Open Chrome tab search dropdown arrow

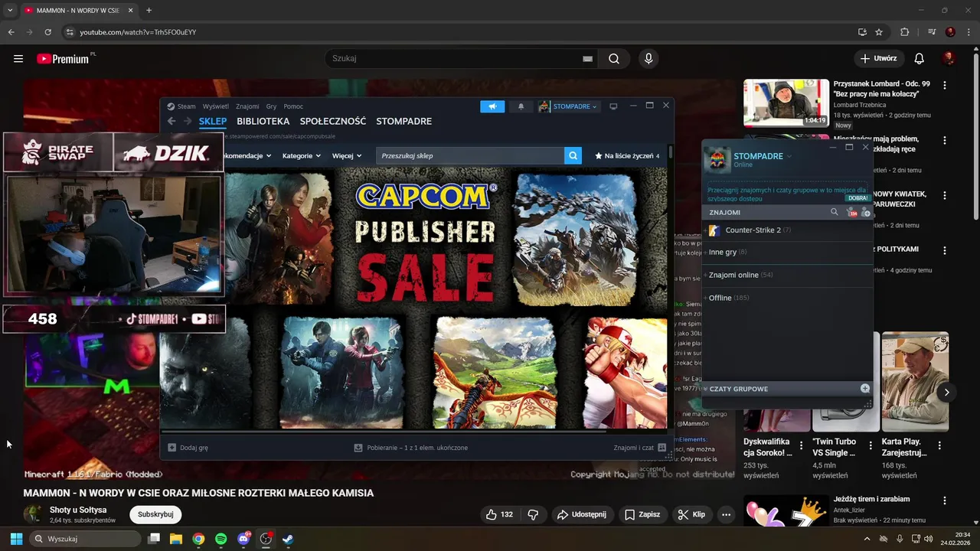(x=10, y=11)
